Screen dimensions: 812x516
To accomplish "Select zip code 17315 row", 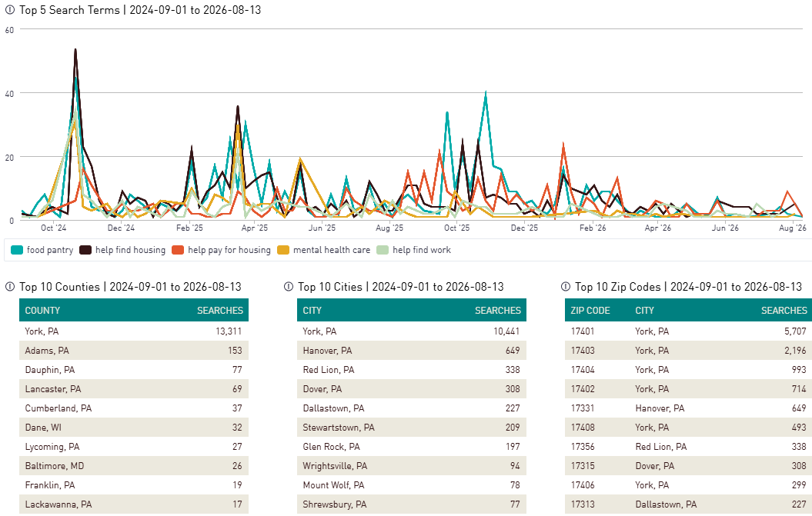I will (688, 466).
